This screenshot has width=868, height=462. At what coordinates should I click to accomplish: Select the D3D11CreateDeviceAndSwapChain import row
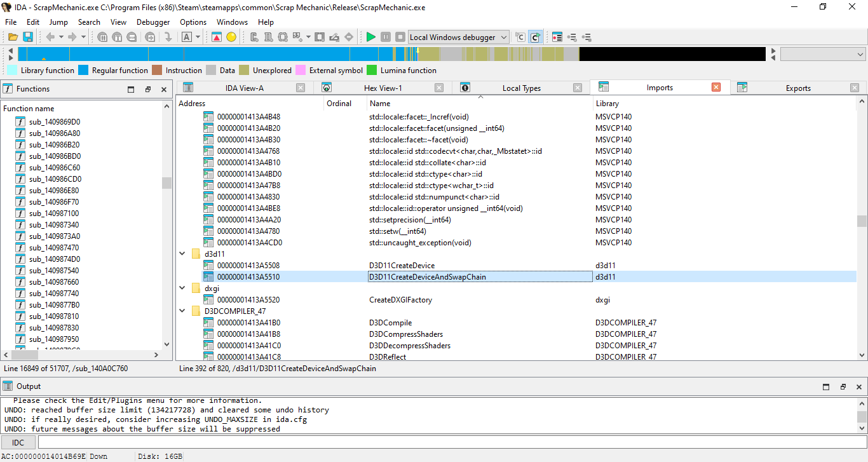pyautogui.click(x=516, y=277)
